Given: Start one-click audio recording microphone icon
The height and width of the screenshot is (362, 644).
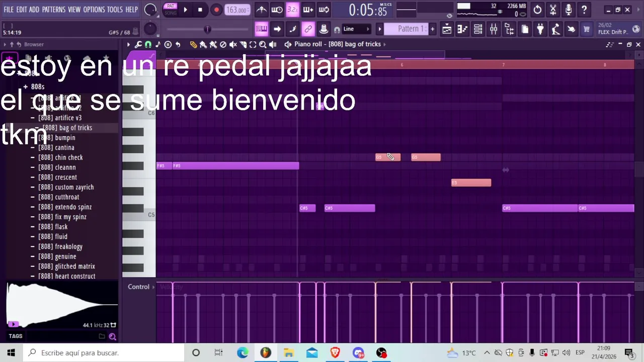Looking at the screenshot, I should [x=569, y=10].
